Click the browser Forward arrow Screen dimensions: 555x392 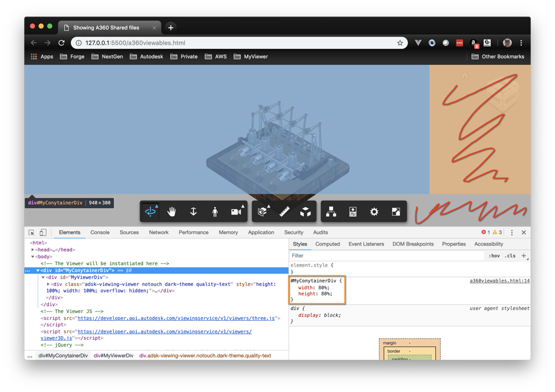(x=47, y=43)
